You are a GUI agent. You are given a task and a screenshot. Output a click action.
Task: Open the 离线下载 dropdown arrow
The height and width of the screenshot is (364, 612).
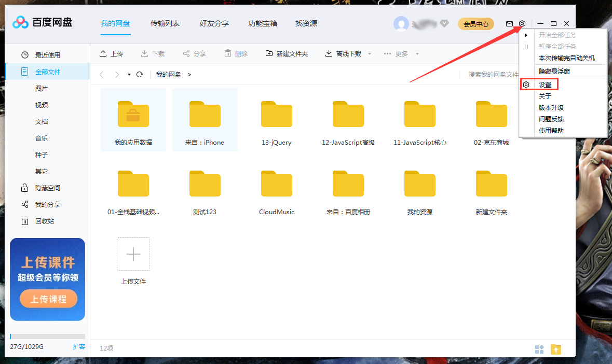point(369,53)
